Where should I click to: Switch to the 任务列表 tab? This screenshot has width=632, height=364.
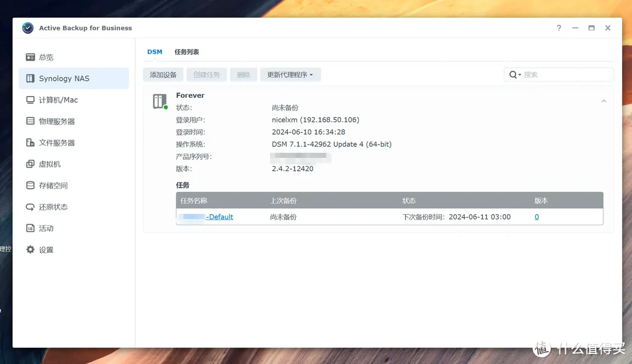pos(187,51)
